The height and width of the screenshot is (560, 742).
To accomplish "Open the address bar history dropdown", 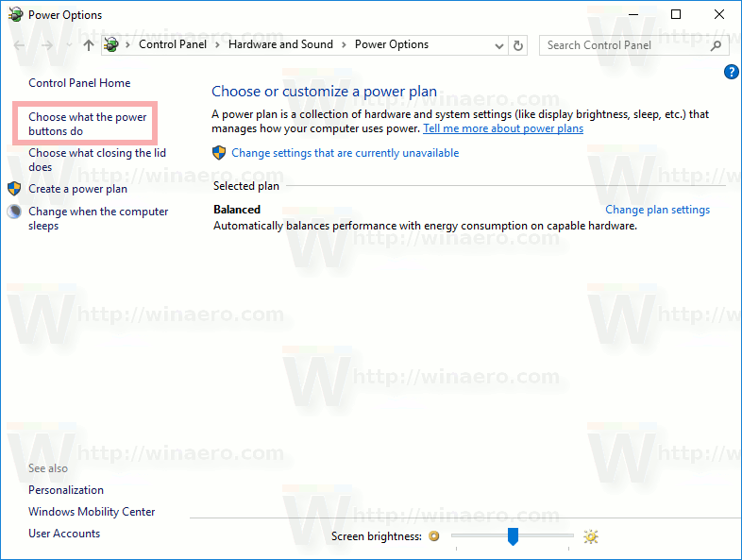I will coord(498,46).
